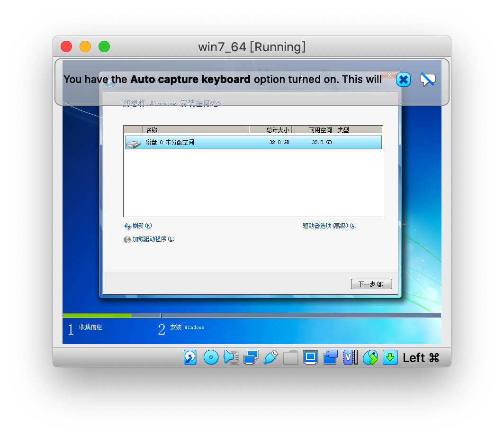The height and width of the screenshot is (437, 504).
Task: Click the crossed-out speech bubble suppress-messages icon
Action: tap(428, 80)
